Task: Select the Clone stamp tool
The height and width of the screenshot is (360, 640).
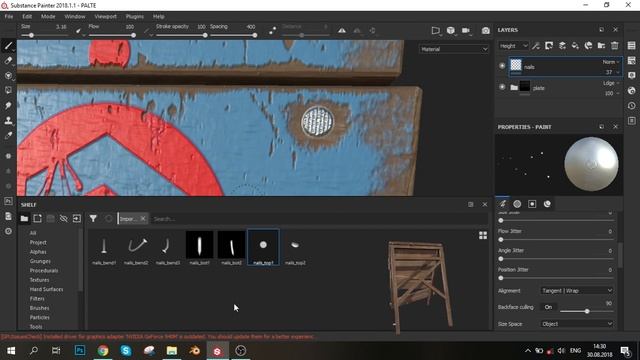Action: click(8, 120)
